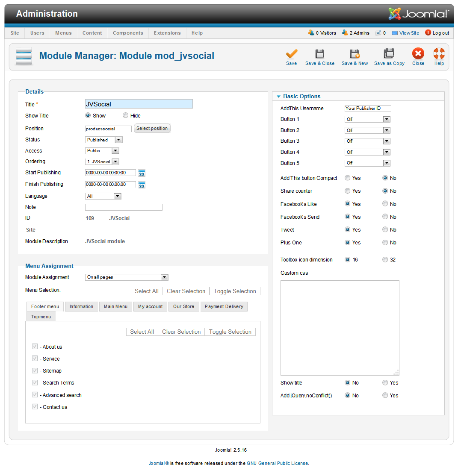Open the Menus menu

64,33
